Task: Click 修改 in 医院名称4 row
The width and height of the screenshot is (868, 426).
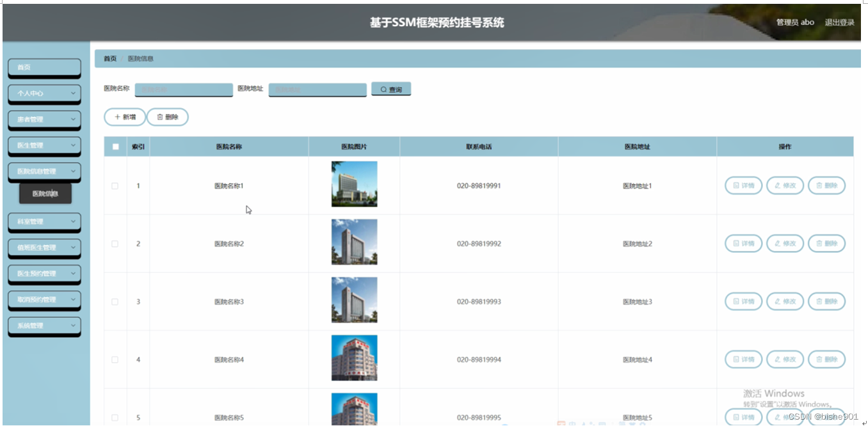Action: tap(785, 359)
